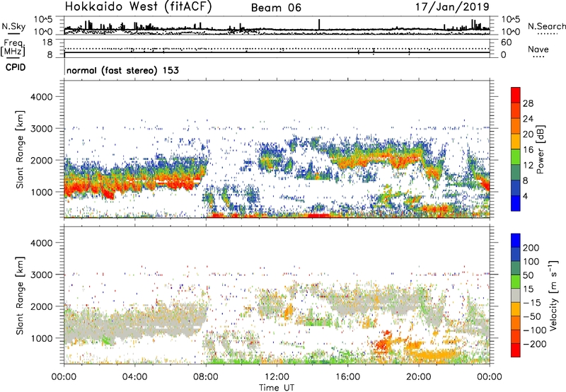Click the '-100' label on Velocity colorbar
The height and width of the screenshot is (392, 566).
534,330
